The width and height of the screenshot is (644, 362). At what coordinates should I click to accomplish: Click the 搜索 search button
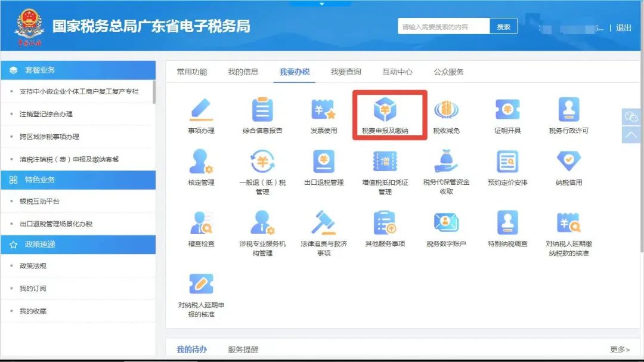click(503, 26)
